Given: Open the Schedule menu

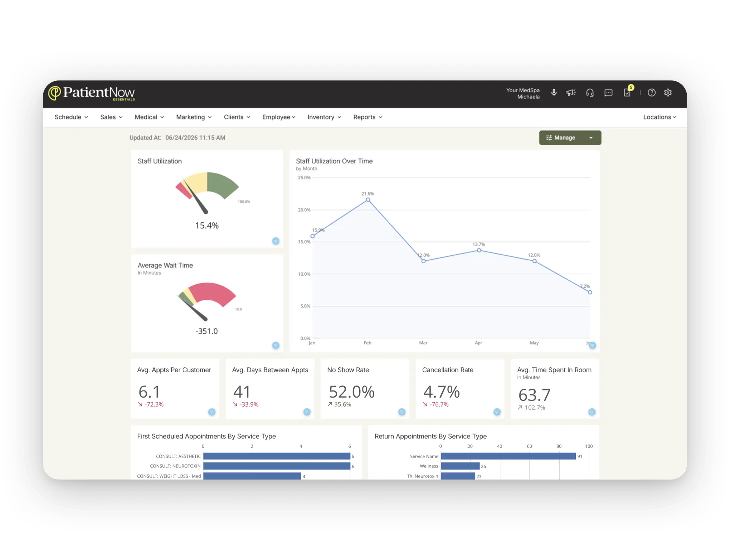Looking at the screenshot, I should pos(71,117).
